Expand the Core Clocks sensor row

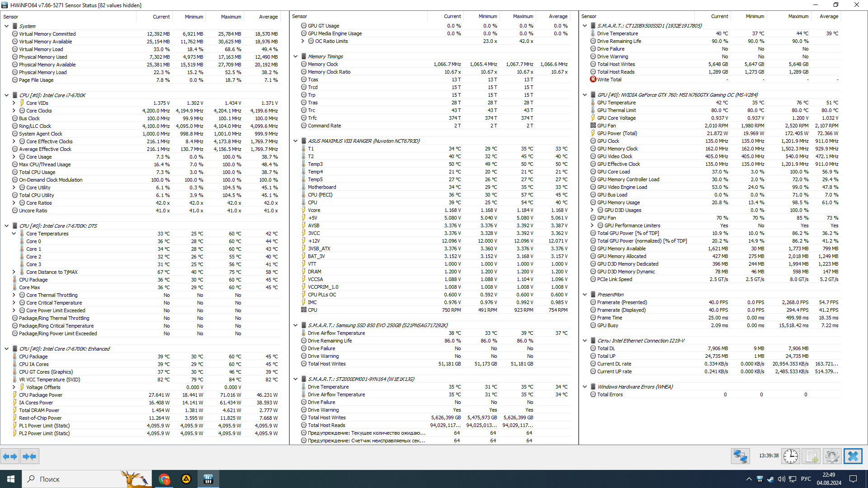(x=14, y=111)
